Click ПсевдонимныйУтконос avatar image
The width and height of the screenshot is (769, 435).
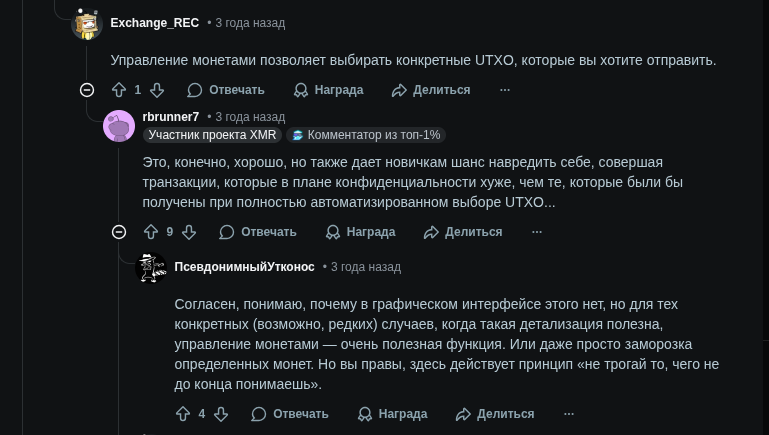click(151, 268)
